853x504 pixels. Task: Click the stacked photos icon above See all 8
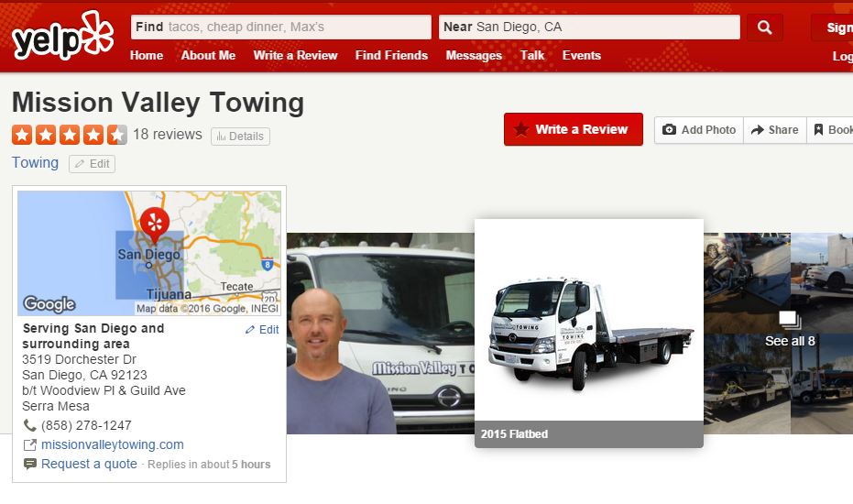790,321
